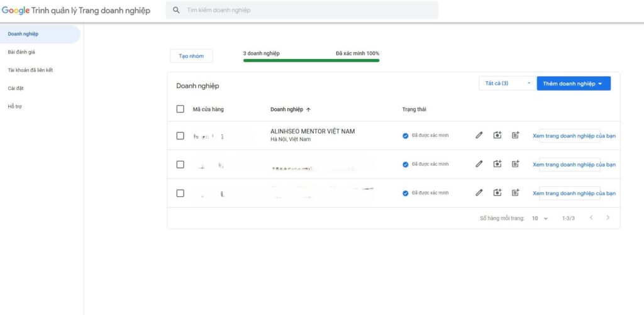Screen dimensions: 644x315
Task: Click the 1-3/3 pagination text
Action: 569,218
